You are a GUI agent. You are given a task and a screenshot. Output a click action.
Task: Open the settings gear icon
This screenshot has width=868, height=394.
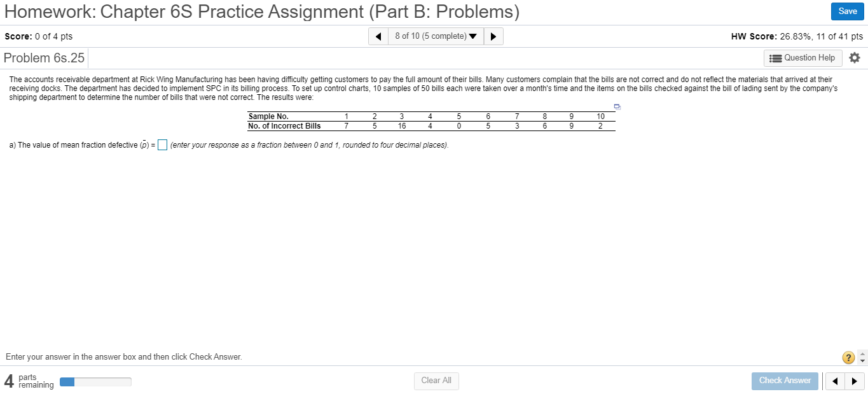[855, 57]
